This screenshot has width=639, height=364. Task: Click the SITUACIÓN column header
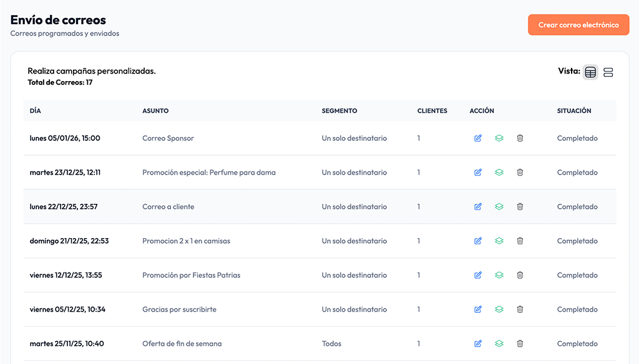[x=574, y=111]
